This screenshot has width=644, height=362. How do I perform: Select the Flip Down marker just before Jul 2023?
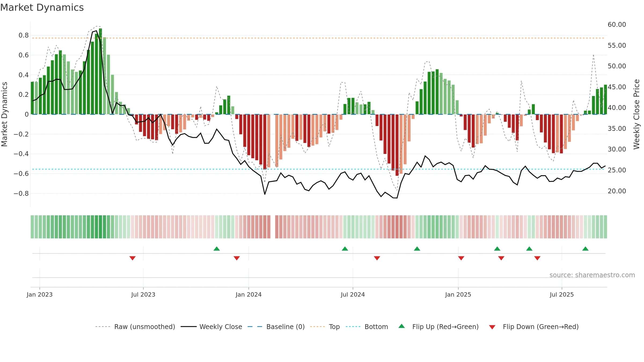tap(133, 258)
